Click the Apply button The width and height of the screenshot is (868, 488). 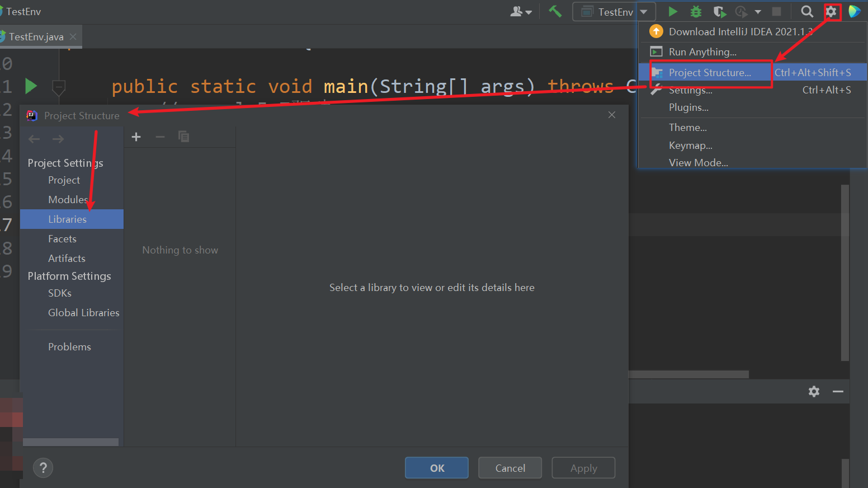583,468
